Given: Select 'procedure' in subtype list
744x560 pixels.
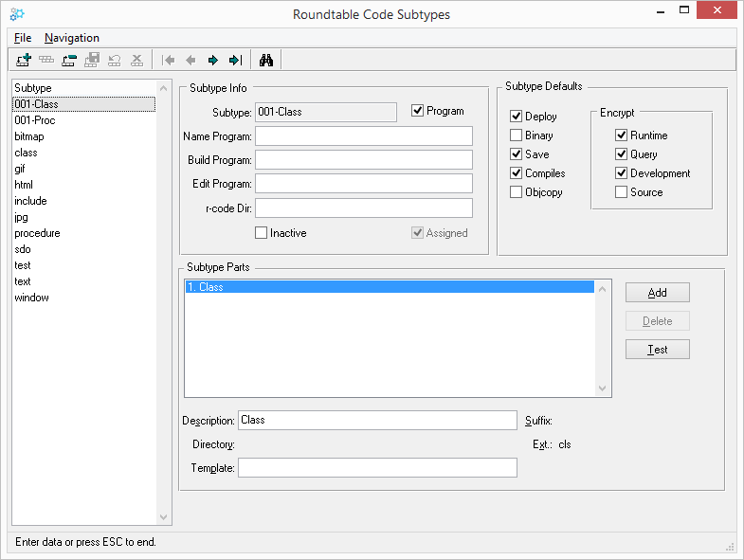Looking at the screenshot, I should point(83,233).
